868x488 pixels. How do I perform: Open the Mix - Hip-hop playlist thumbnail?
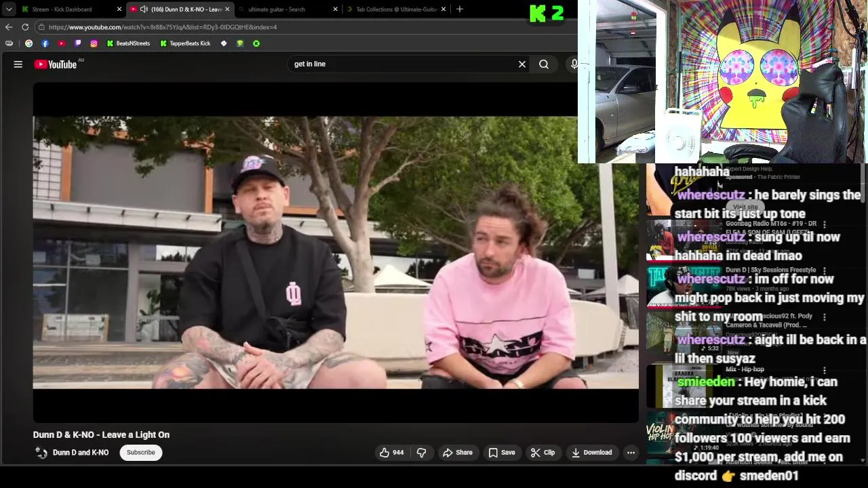coord(684,386)
